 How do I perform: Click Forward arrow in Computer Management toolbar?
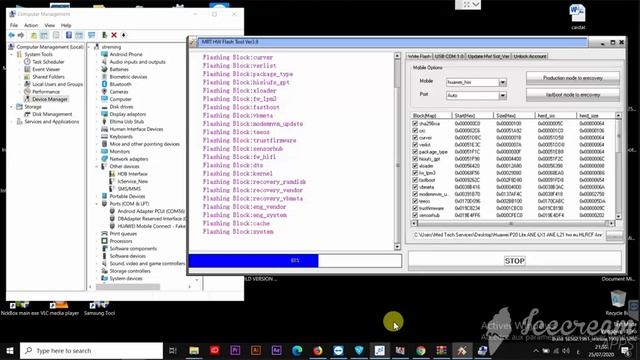[x=21, y=36]
